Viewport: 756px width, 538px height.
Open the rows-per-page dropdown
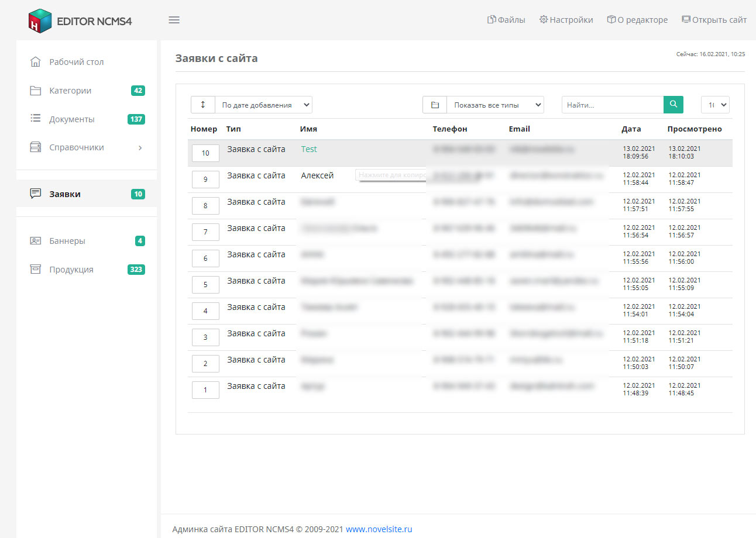point(715,105)
